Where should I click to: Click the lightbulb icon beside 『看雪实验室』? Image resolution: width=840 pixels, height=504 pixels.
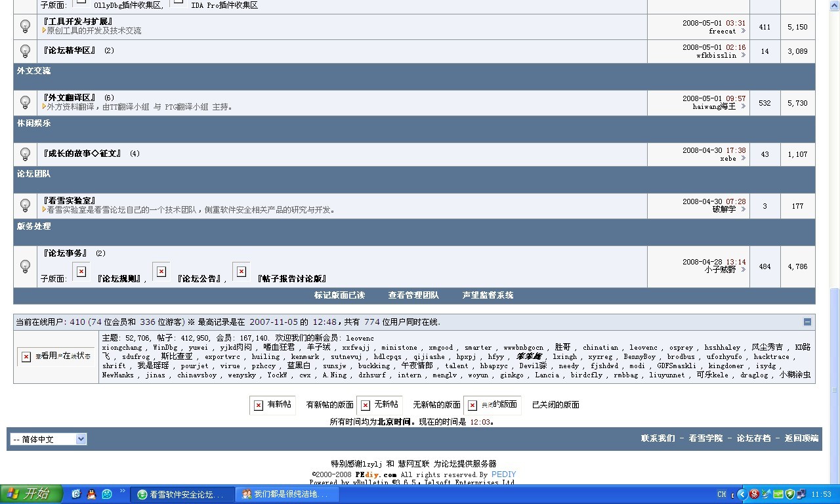(25, 205)
